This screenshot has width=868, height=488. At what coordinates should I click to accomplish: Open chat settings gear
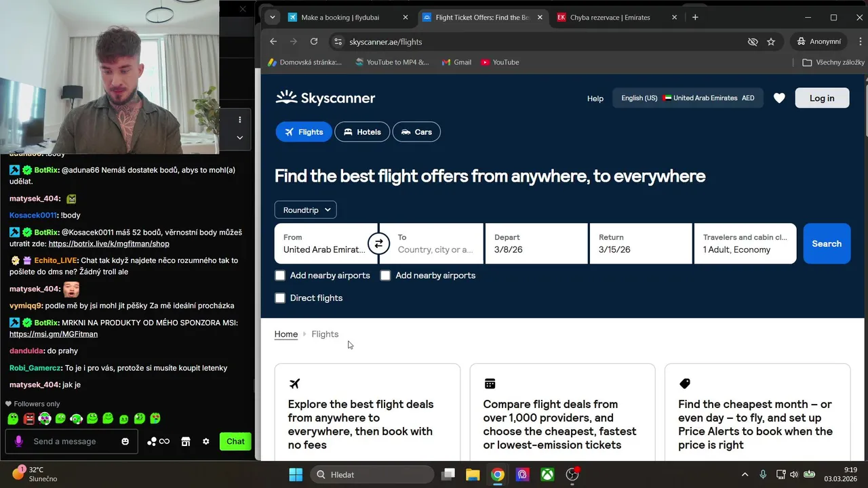pyautogui.click(x=206, y=441)
